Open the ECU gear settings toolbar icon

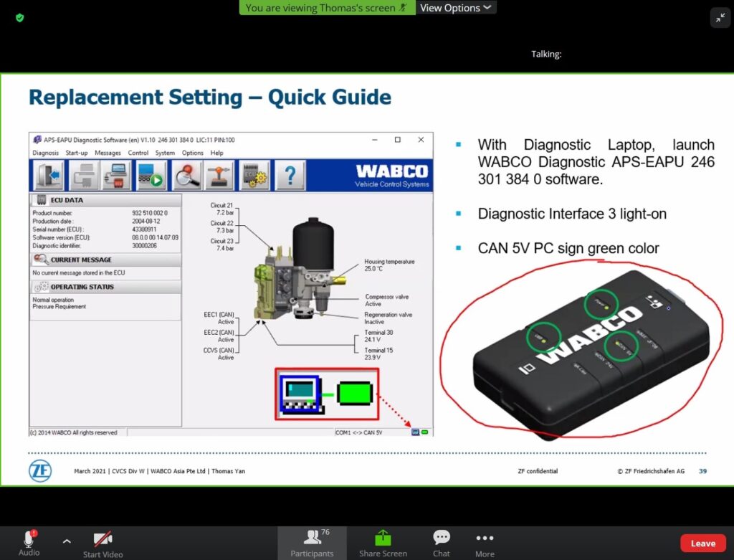pos(254,176)
